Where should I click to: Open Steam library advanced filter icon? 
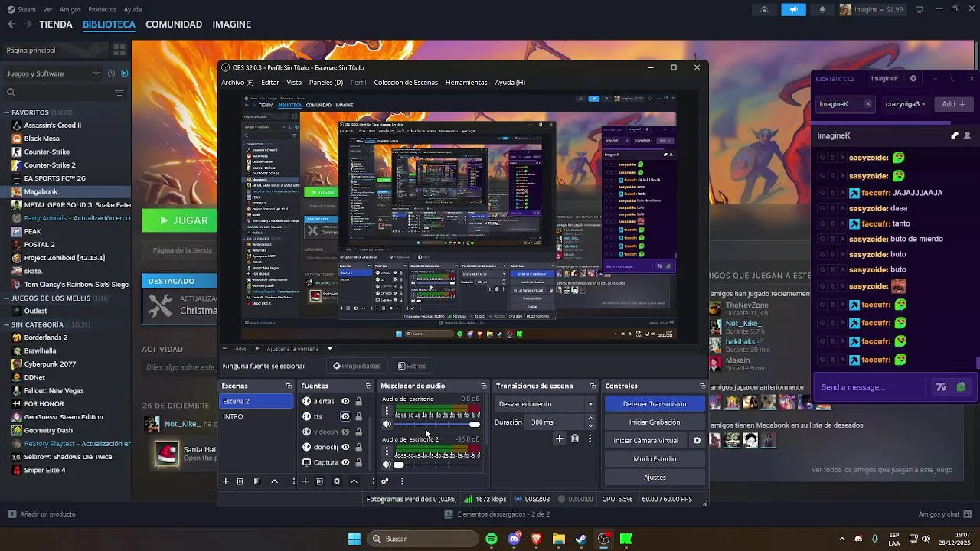(x=119, y=93)
